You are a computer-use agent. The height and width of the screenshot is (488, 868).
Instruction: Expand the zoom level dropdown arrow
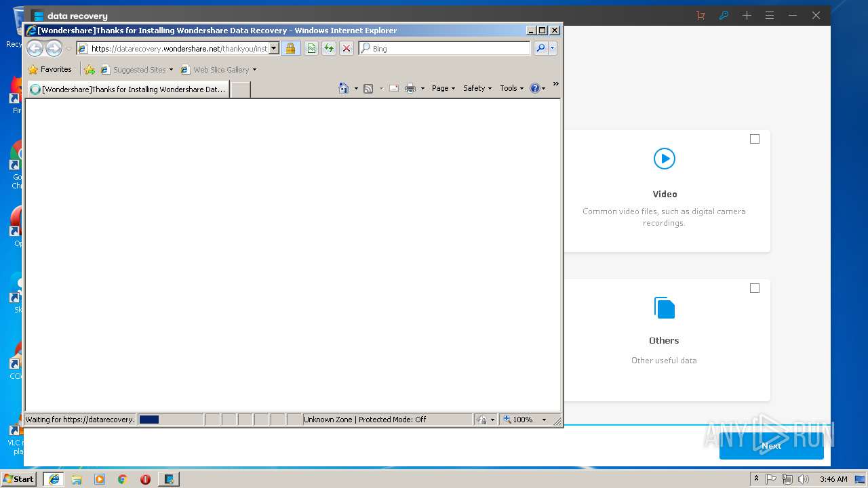[544, 420]
